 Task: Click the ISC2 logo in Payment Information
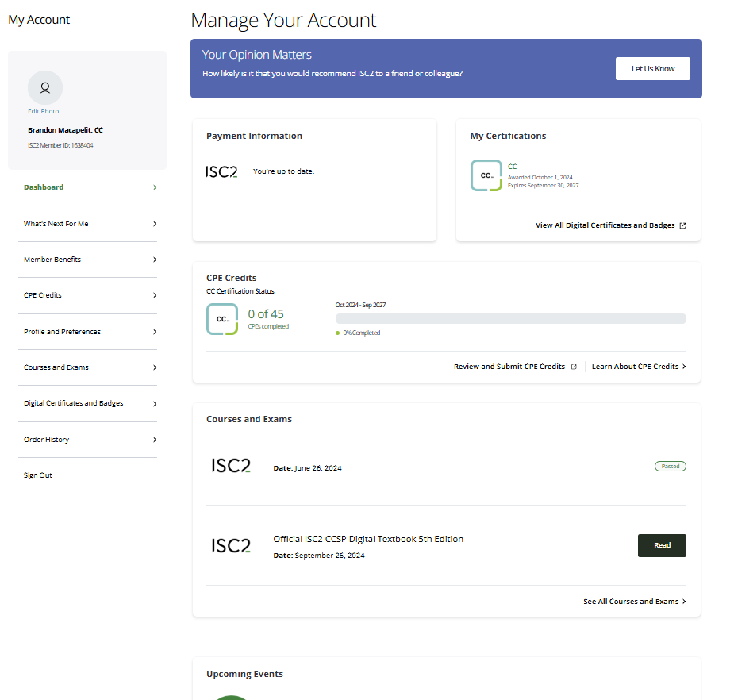[221, 171]
